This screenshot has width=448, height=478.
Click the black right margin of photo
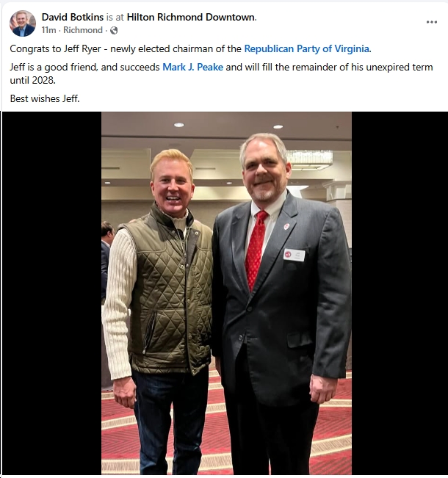pos(400,293)
